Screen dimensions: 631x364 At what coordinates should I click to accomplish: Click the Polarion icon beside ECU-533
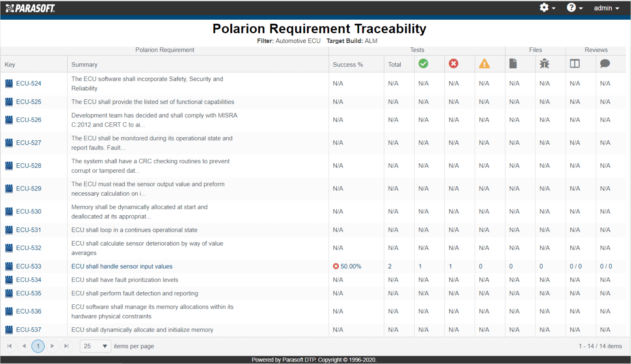click(8, 266)
